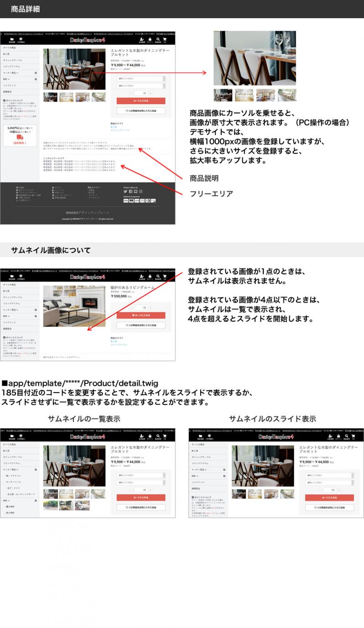This screenshot has width=364, height=628.
Task: Select fourth thumbnail under dining image in top screenshot
Action: (99, 97)
